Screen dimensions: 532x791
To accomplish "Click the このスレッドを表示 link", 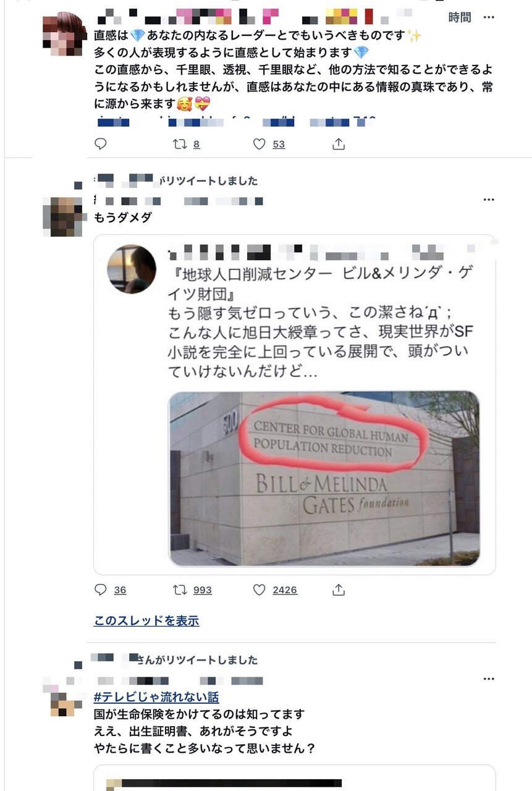I will (x=146, y=621).
